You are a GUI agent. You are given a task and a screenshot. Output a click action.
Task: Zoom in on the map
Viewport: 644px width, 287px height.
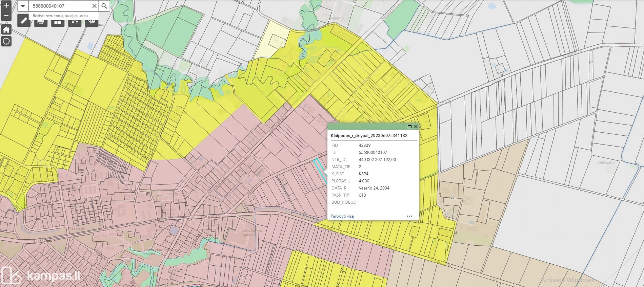click(x=6, y=5)
